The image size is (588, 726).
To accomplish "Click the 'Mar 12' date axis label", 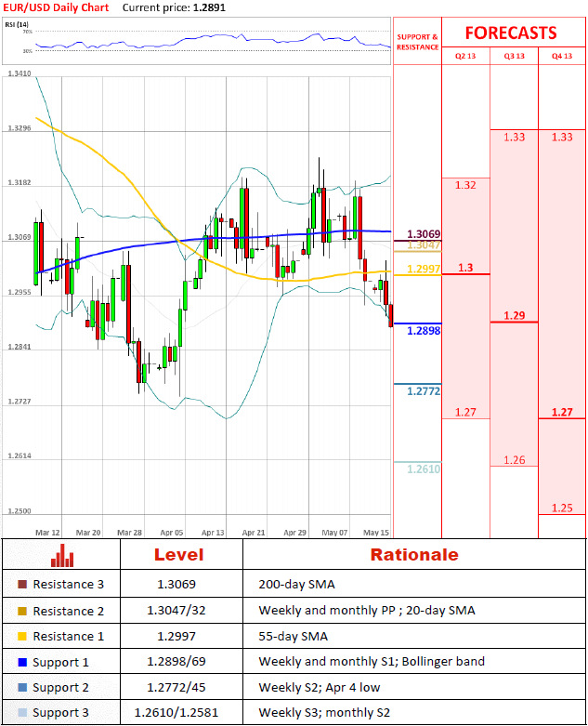I will coord(47,533).
